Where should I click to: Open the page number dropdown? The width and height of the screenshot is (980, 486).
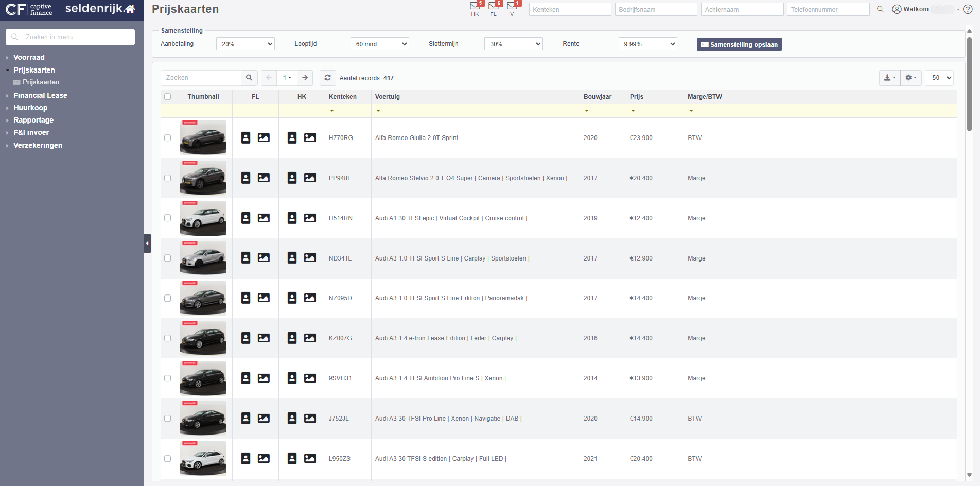pyautogui.click(x=287, y=78)
